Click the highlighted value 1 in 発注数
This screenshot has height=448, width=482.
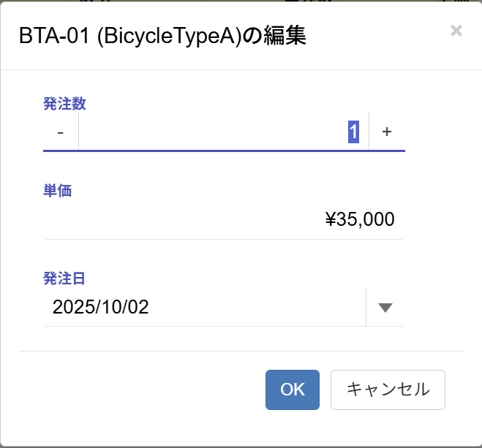point(353,132)
